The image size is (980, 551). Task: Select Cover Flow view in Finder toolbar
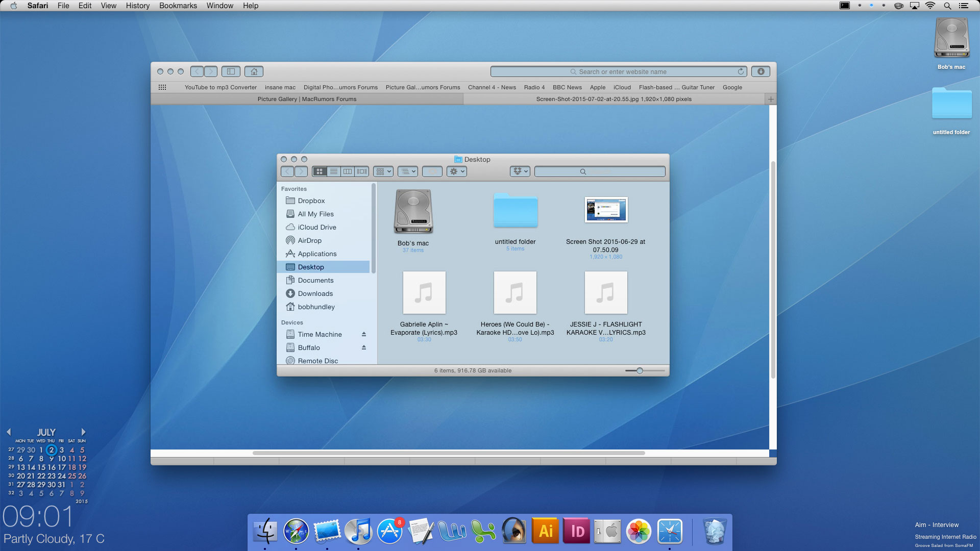(362, 171)
